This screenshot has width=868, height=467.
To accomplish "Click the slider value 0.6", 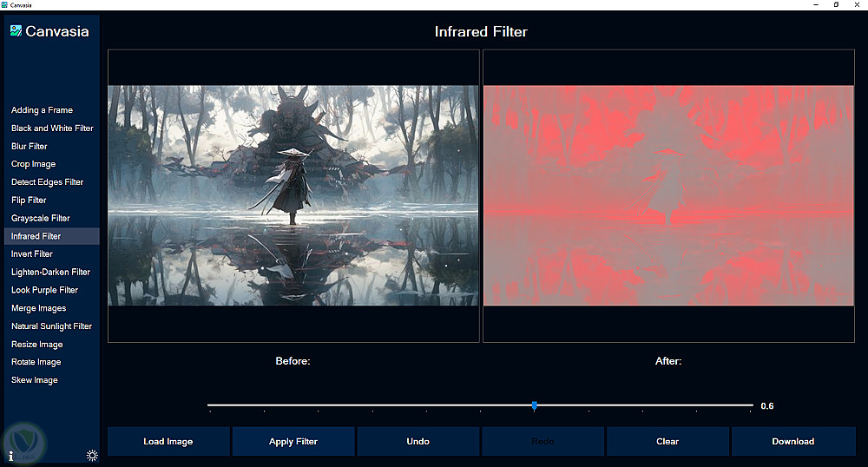I will pyautogui.click(x=766, y=405).
